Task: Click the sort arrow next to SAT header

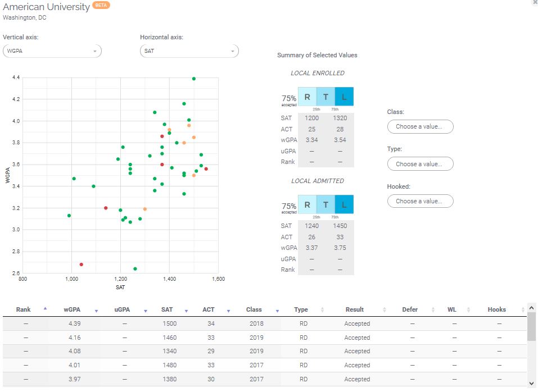Action: coord(186,311)
